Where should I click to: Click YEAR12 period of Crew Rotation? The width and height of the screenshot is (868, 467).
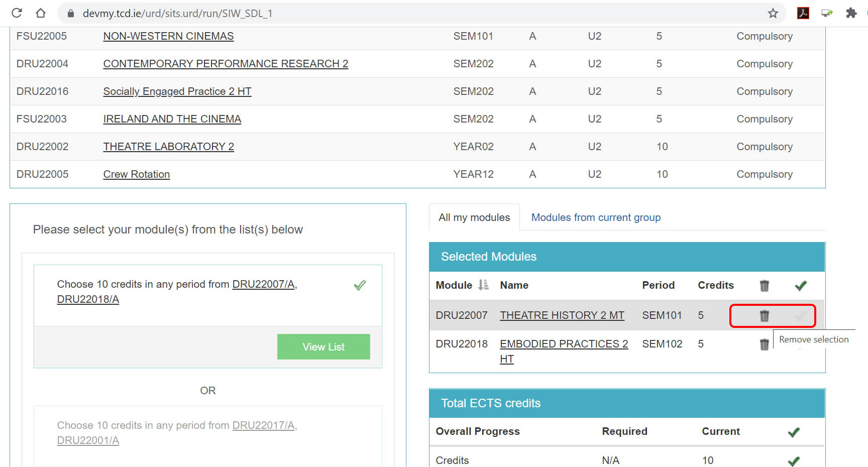473,174
